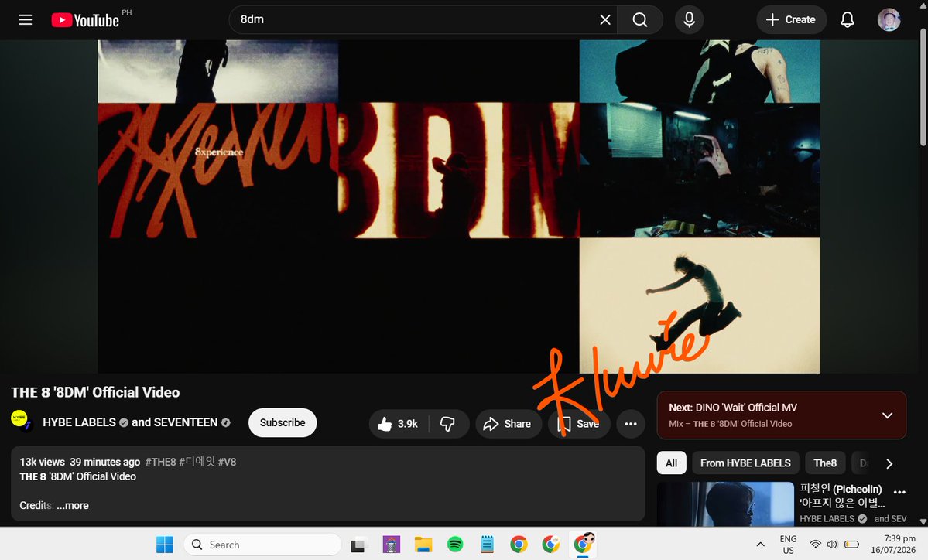The height and width of the screenshot is (560, 928).
Task: Show more filter chips with right arrow
Action: 889,463
